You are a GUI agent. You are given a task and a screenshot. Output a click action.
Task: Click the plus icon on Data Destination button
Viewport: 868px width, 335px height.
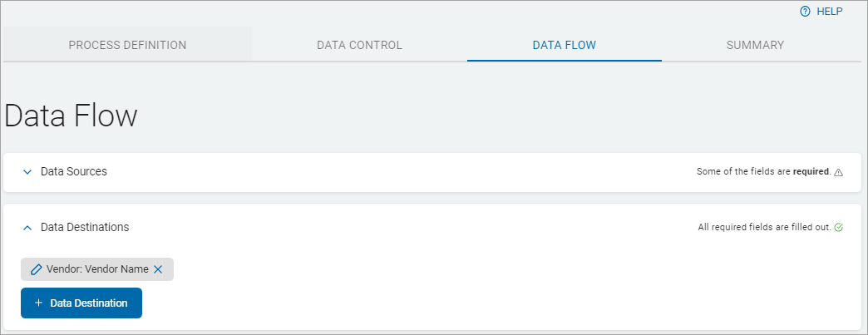click(38, 303)
